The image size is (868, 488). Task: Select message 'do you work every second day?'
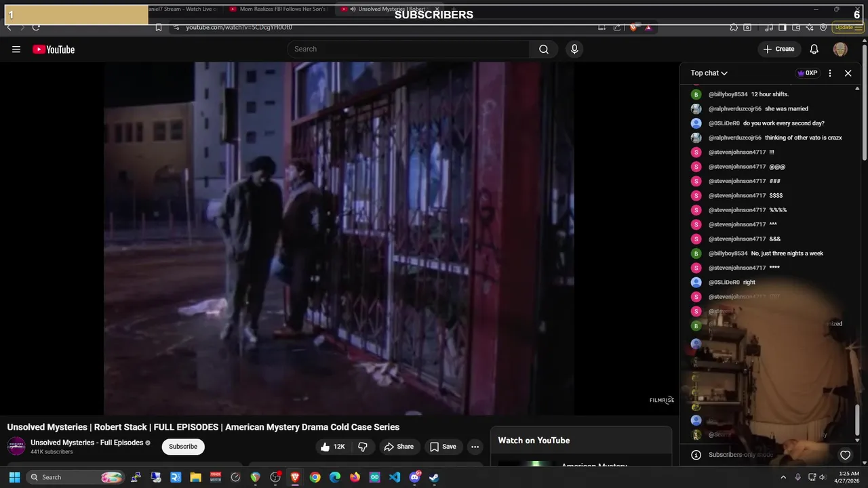click(x=784, y=123)
